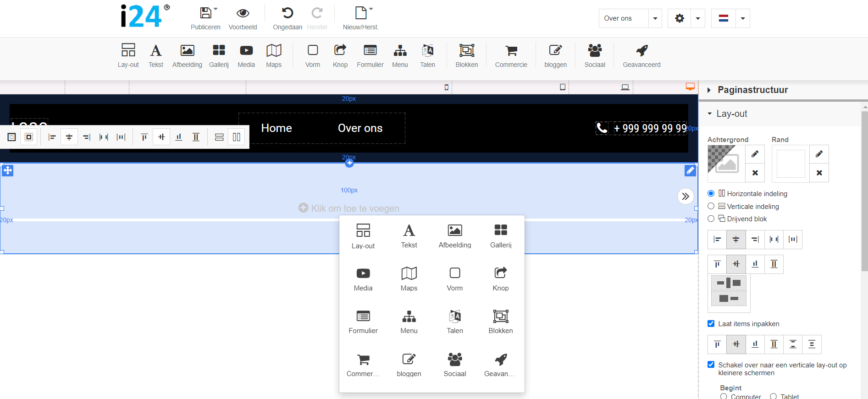
Task: Expand the Paginastructuur panel
Action: (709, 90)
